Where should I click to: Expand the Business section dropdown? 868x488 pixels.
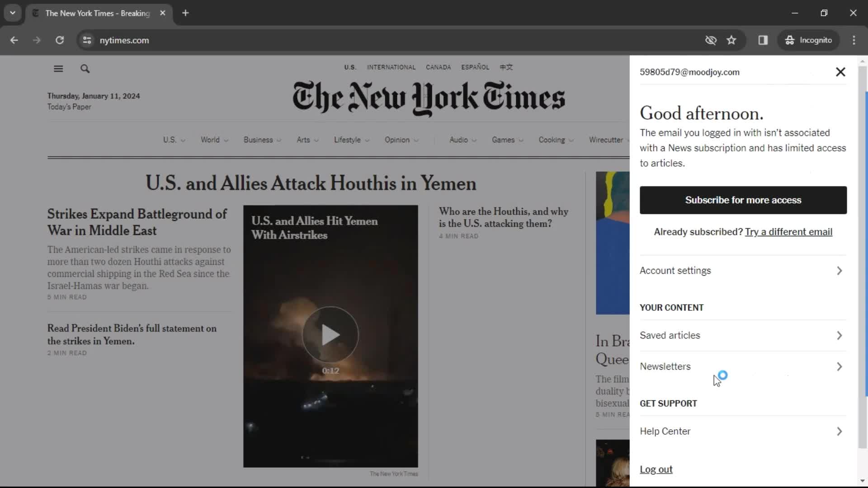coord(262,140)
